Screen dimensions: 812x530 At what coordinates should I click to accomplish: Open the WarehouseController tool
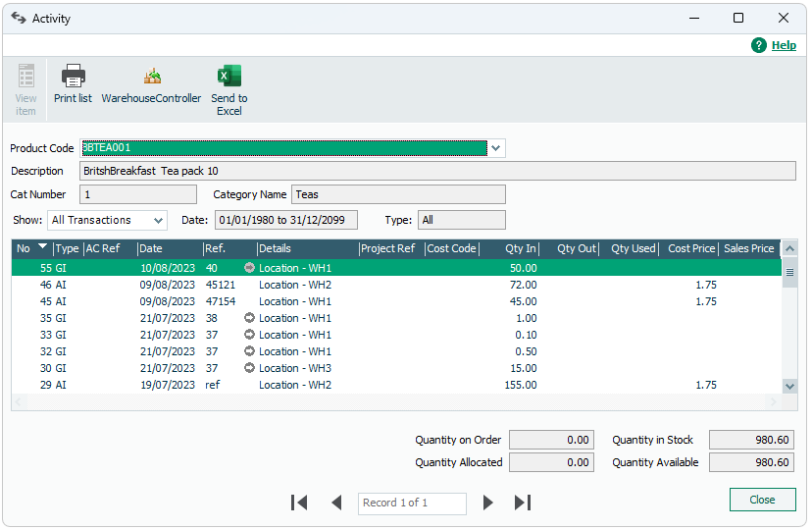[x=151, y=77]
